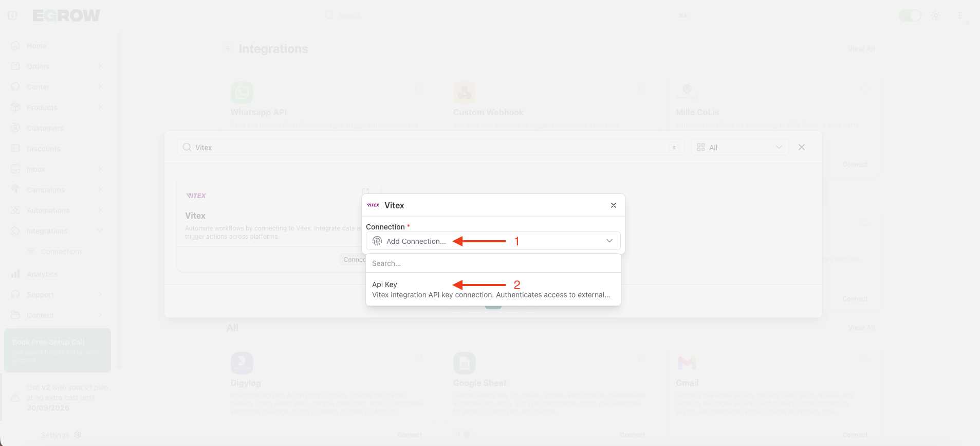Screen dimensions: 980x446
Task: Click the "Use v2 with your v1 plan" notice
Action: pyautogui.click(x=67, y=398)
